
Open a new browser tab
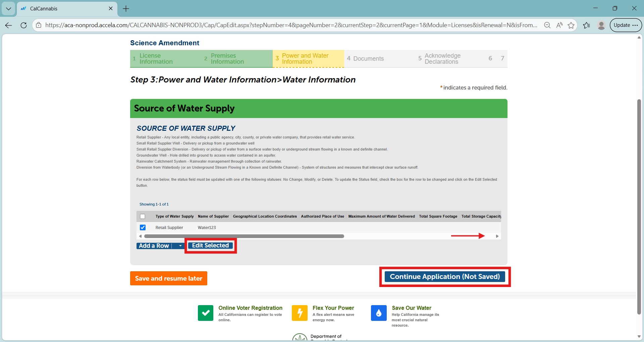click(126, 9)
